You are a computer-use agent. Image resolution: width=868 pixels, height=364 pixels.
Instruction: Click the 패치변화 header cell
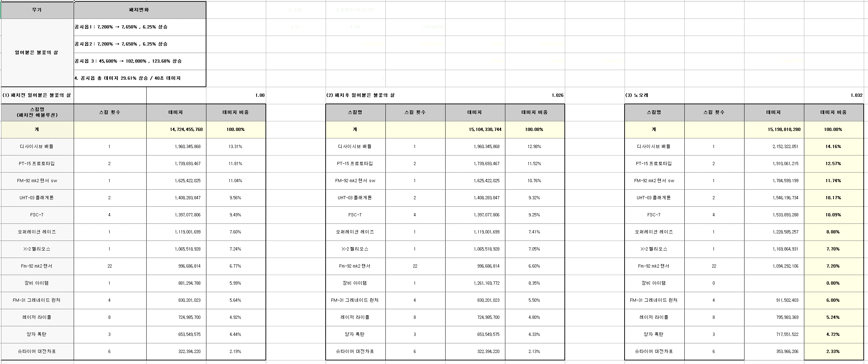(140, 10)
